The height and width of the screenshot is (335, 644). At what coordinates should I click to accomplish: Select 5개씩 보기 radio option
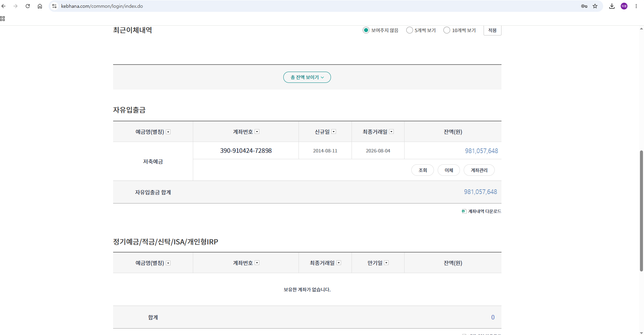410,30
